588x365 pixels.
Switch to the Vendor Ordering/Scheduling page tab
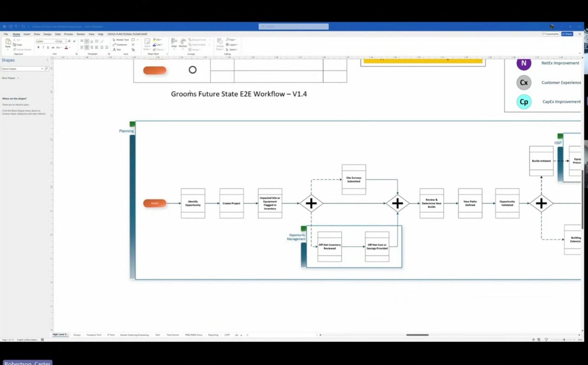pyautogui.click(x=134, y=335)
